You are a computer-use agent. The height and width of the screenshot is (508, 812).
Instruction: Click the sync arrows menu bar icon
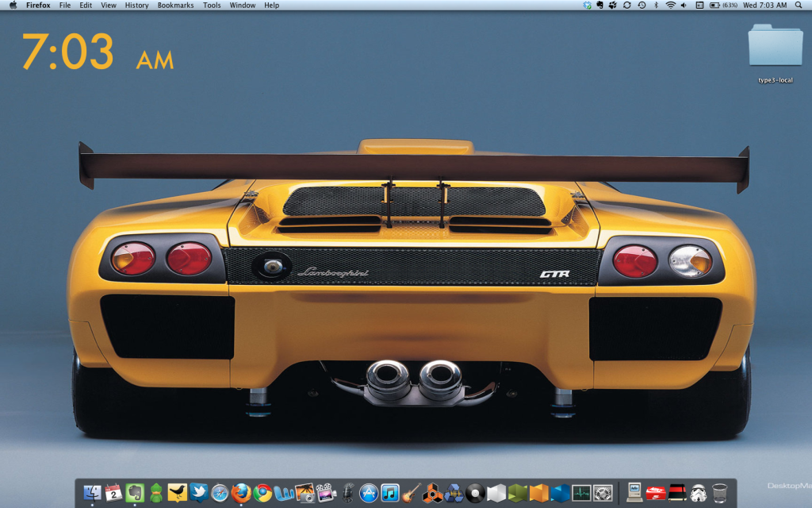(x=627, y=6)
